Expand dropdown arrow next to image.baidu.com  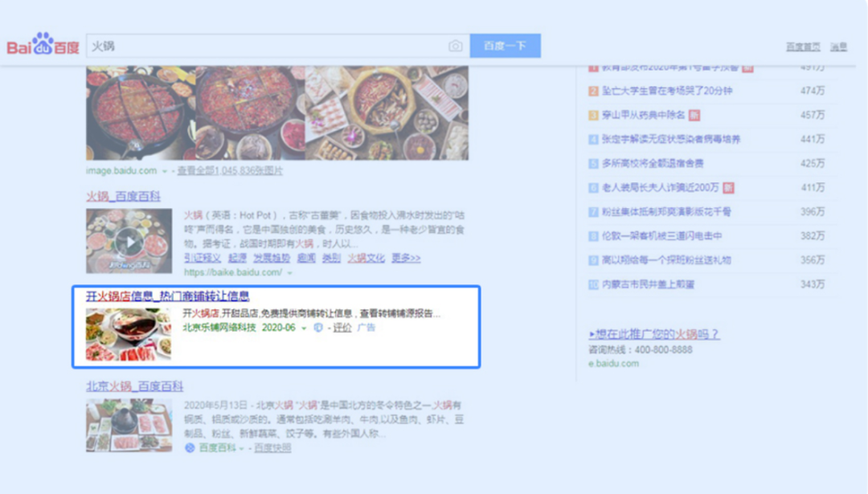click(x=165, y=171)
